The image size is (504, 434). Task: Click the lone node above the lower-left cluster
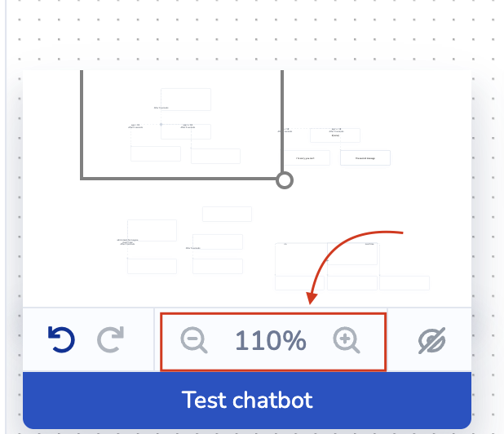pos(227,214)
